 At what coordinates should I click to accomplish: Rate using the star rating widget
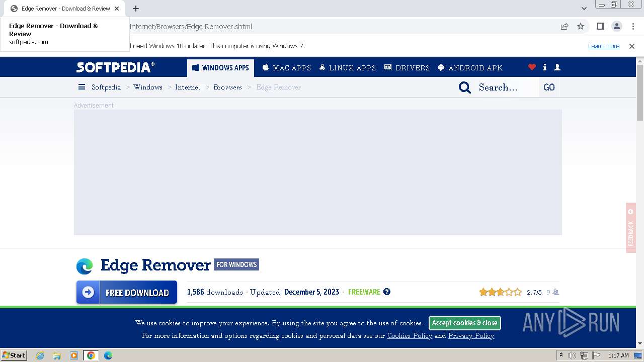pyautogui.click(x=500, y=292)
